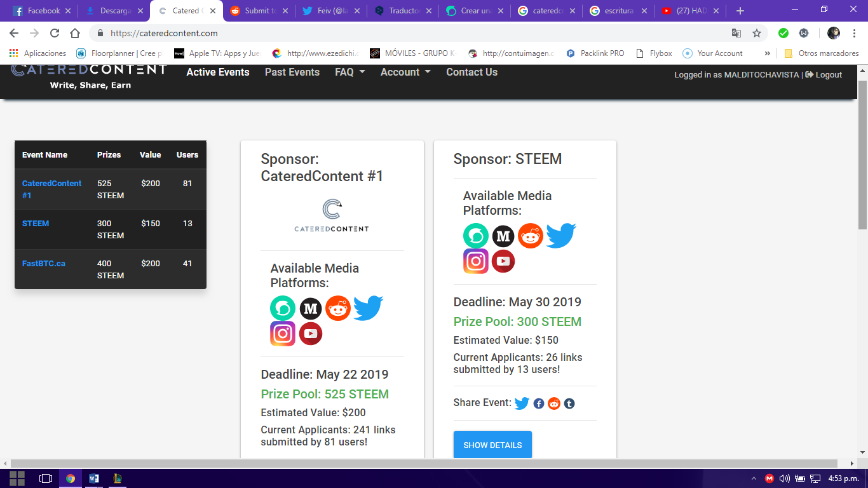The width and height of the screenshot is (868, 488).
Task: Click the CateredContent logo in the sponsor card
Action: pos(332,215)
